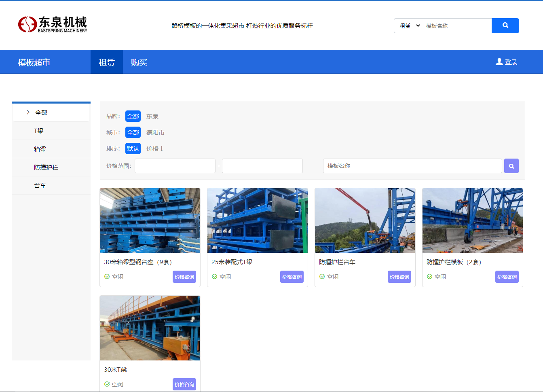Open the 防撞护栏模板 product image
The height and width of the screenshot is (392, 543).
pyautogui.click(x=473, y=220)
